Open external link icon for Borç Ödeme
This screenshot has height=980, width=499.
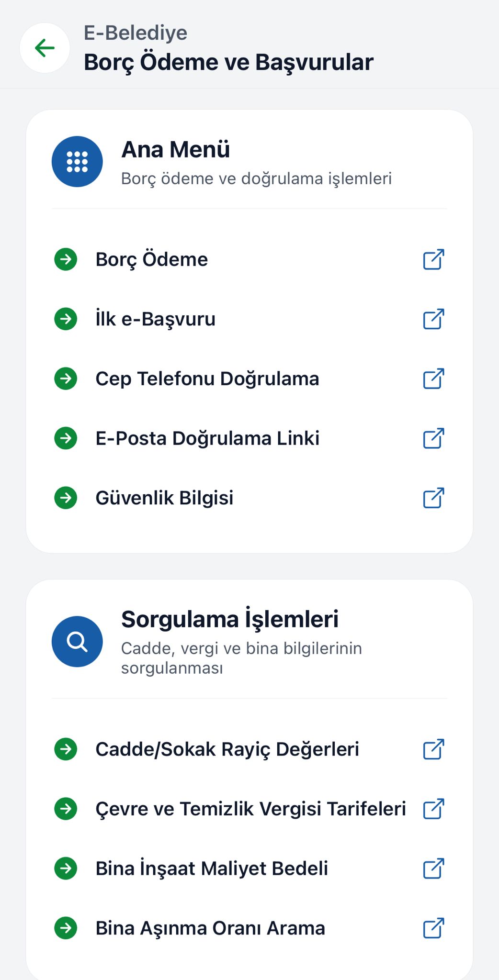[x=433, y=259]
